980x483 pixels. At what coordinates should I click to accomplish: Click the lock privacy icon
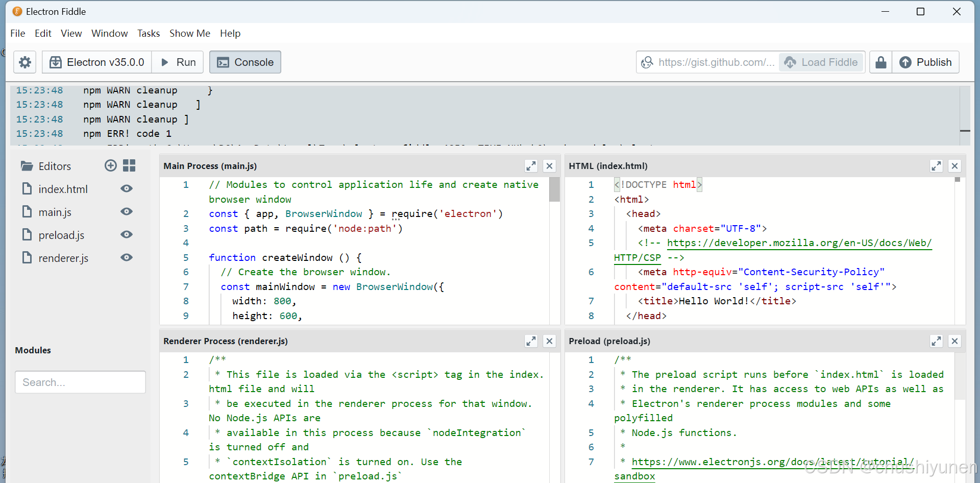(x=881, y=62)
